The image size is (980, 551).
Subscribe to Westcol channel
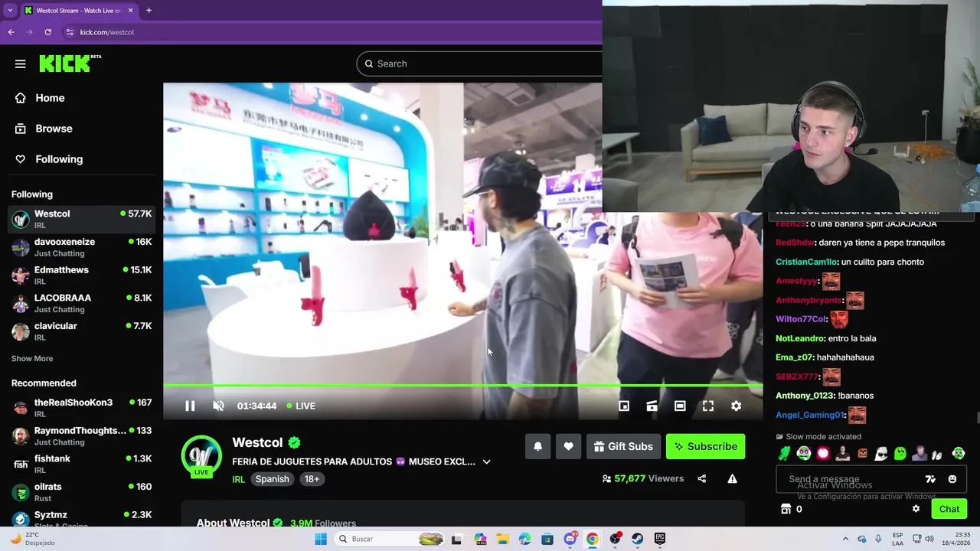click(705, 446)
